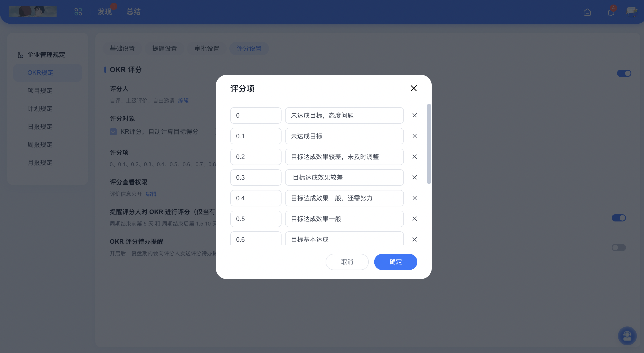Delete the 0.1 未达成目标 row
644x353 pixels.
(414, 136)
